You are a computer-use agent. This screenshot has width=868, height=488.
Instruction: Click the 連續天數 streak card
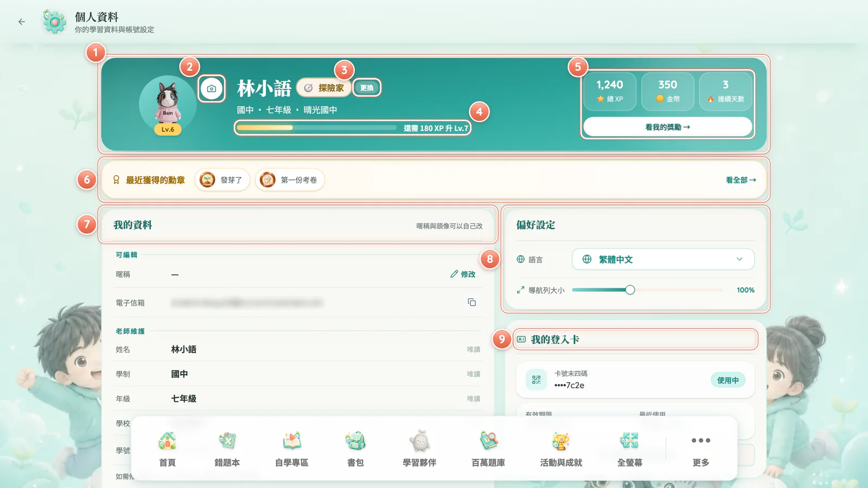[x=726, y=92]
